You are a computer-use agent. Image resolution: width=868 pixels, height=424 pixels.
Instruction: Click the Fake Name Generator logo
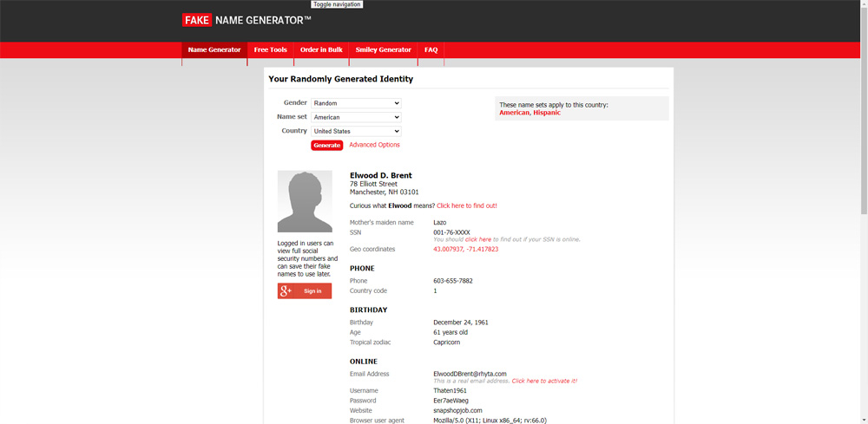pos(247,20)
